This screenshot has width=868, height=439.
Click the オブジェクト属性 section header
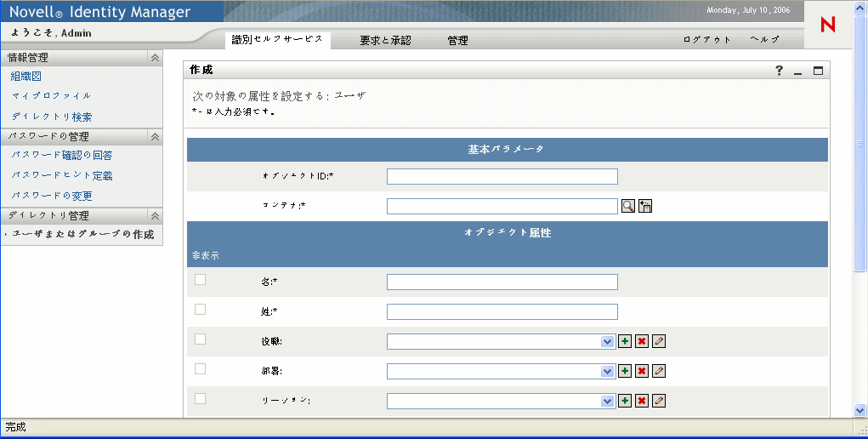[x=508, y=233]
